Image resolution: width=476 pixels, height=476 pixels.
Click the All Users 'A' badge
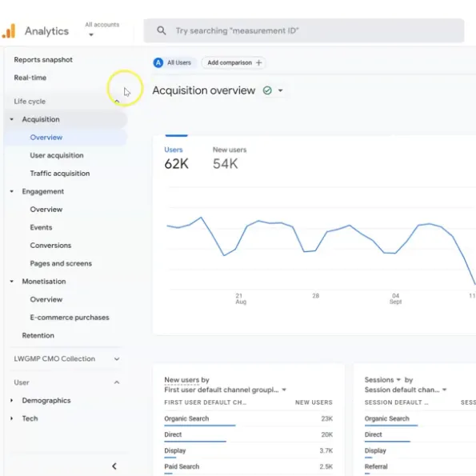[158, 63]
